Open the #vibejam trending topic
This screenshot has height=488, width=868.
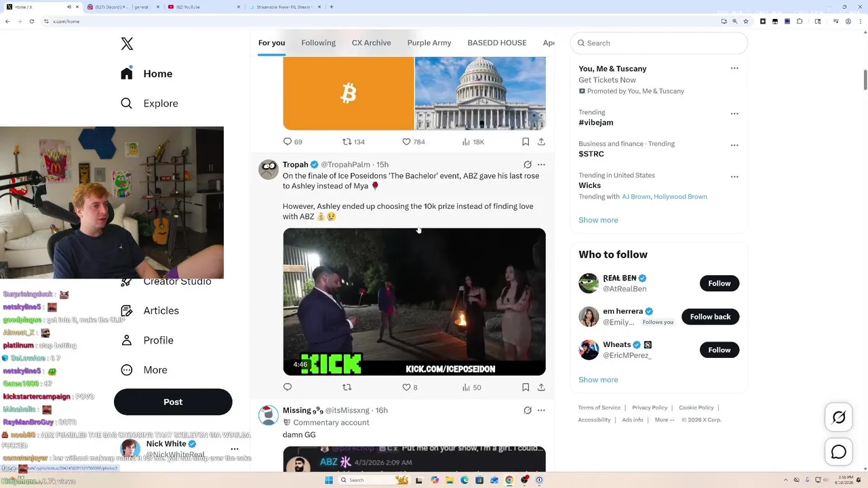pyautogui.click(x=596, y=123)
